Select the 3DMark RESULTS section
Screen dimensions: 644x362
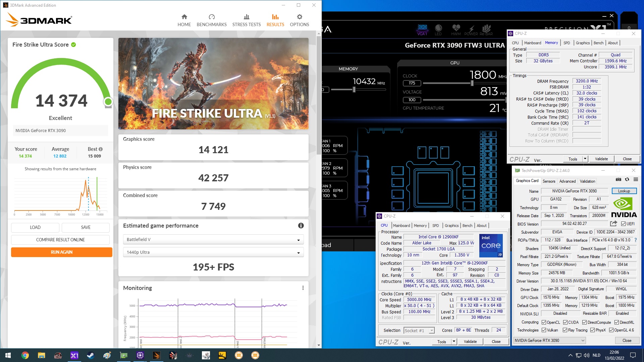coord(275,20)
